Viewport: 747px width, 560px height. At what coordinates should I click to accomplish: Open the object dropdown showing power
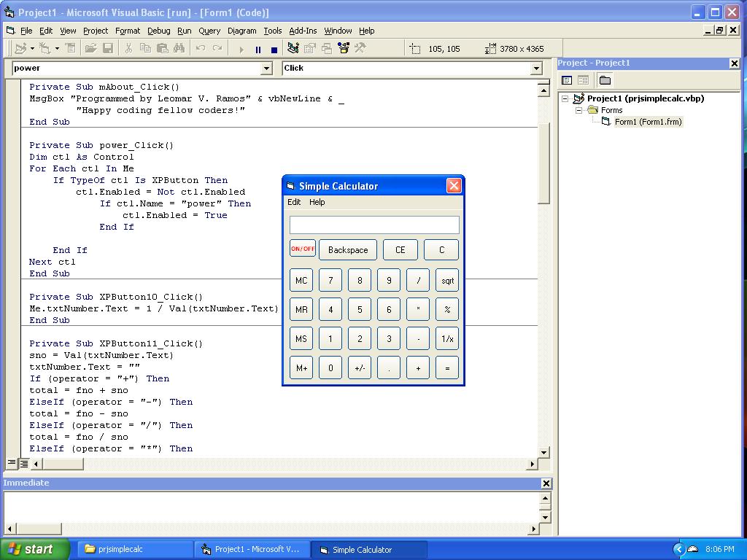point(267,69)
